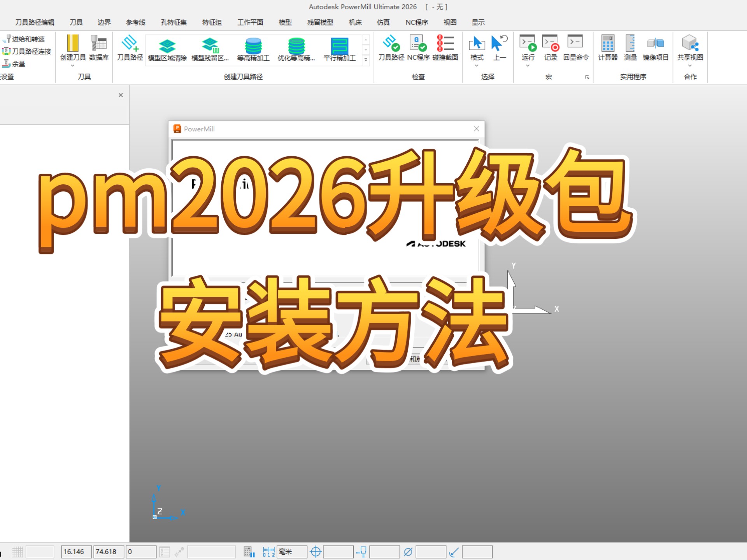747x560 pixels.
Task: Expand the 共享视图 dropdown arrow
Action: pos(690,66)
